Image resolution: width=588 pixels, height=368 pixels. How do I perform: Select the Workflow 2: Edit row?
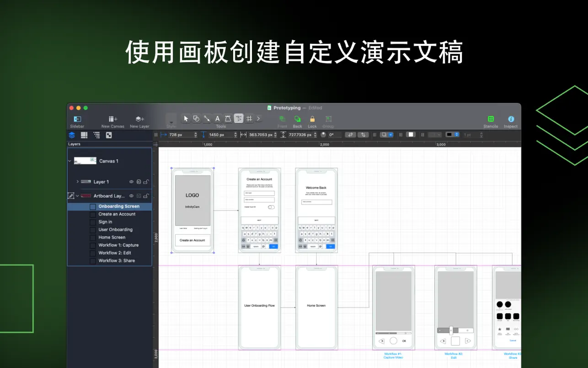point(110,253)
